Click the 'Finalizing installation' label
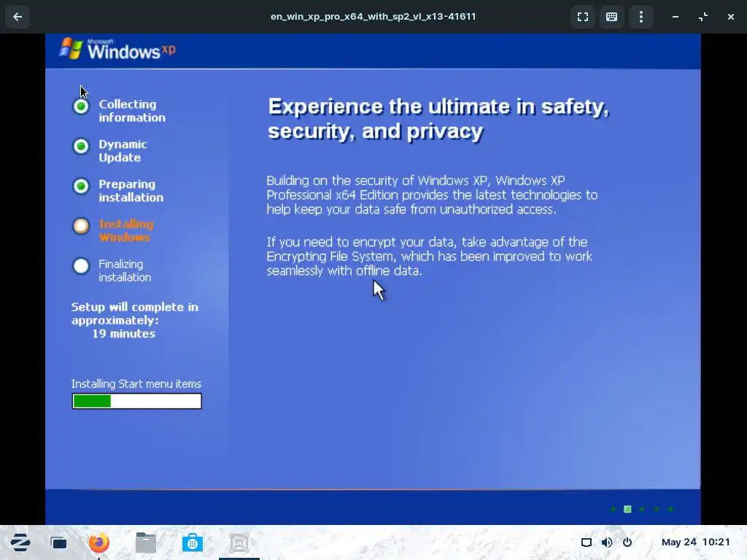Viewport: 747px width, 560px height. pos(125,271)
